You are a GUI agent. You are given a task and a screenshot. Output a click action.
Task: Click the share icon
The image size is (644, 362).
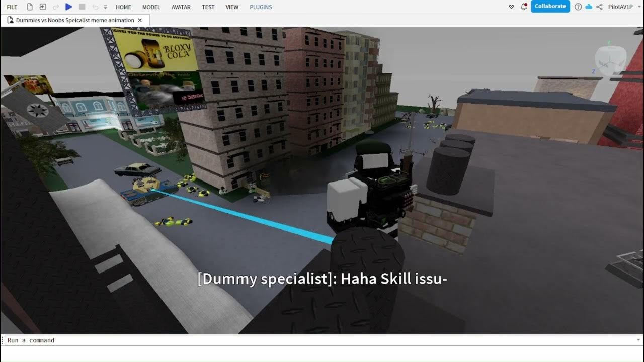coord(599,7)
